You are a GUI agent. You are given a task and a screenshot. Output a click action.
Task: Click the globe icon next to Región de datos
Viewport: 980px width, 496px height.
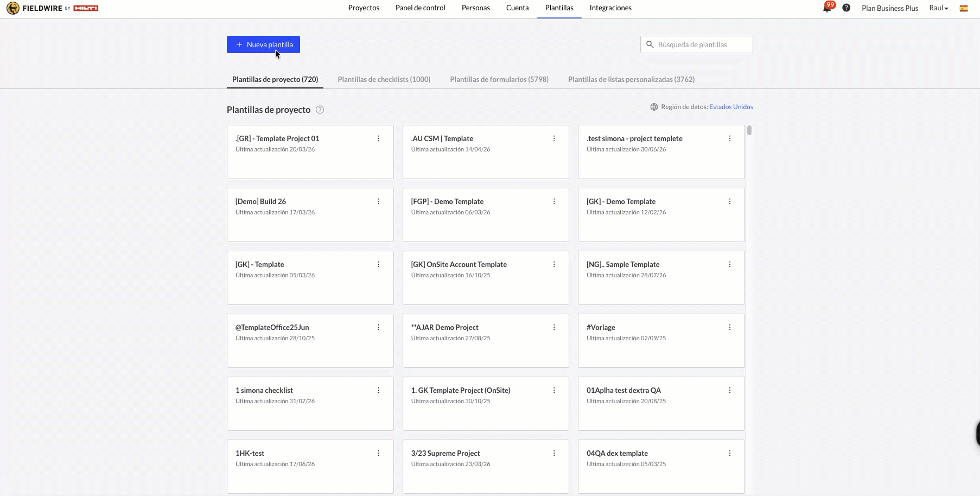pos(654,107)
